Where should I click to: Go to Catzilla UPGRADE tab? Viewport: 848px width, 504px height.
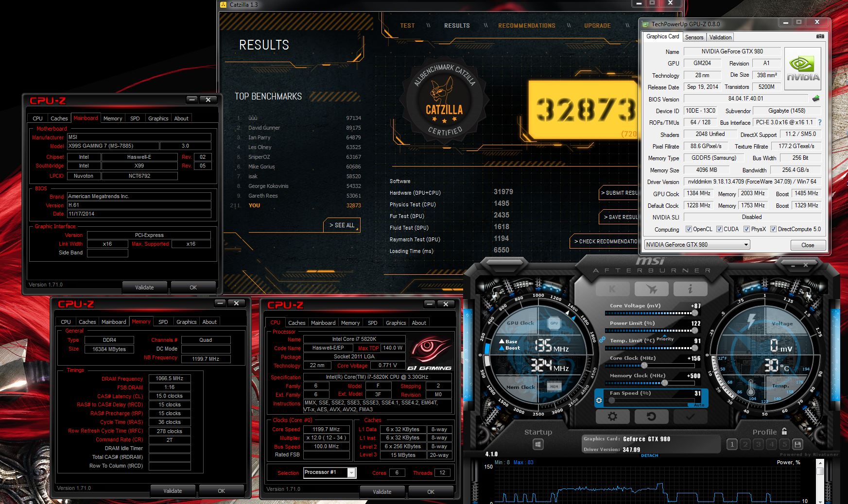[x=597, y=26]
